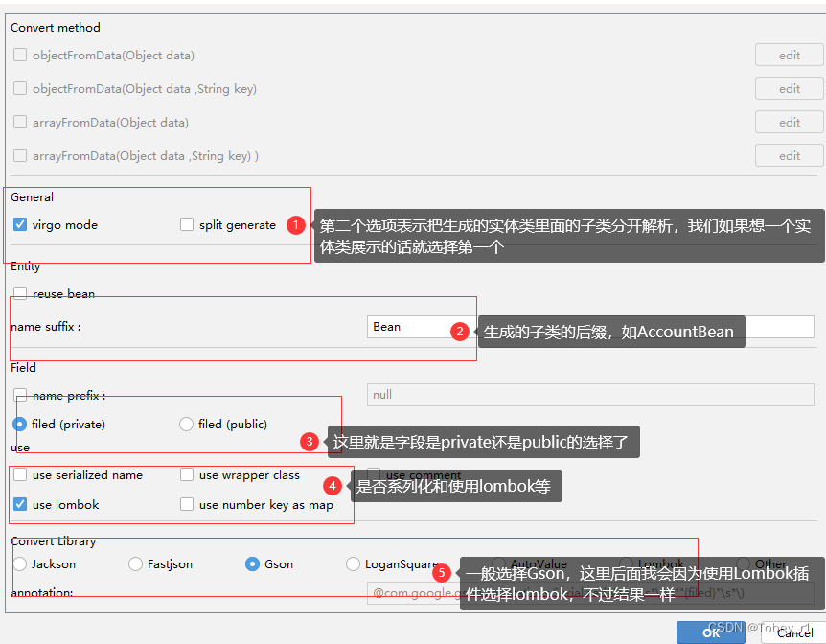
Task: Check use serialized name option
Action: coord(20,474)
